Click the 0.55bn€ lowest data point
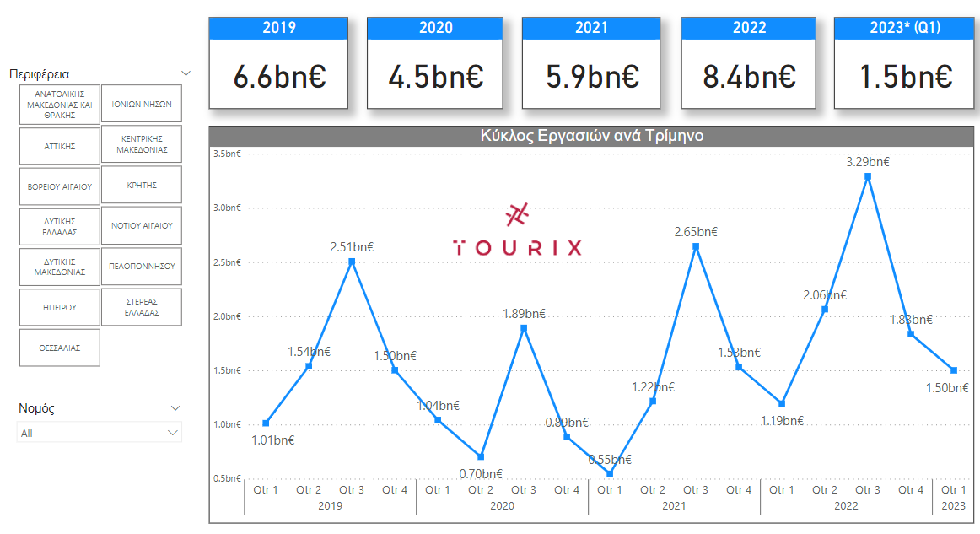The height and width of the screenshot is (534, 980). [x=610, y=473]
